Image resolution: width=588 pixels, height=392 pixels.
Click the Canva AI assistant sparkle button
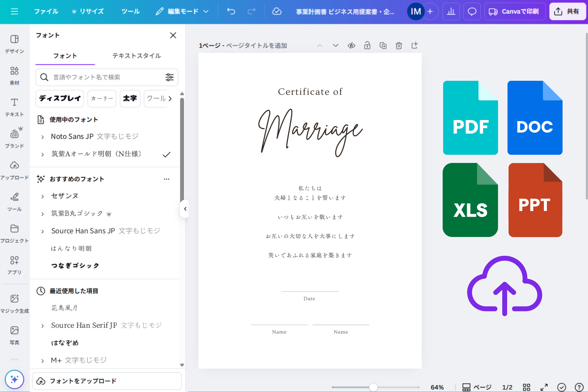pos(14,379)
